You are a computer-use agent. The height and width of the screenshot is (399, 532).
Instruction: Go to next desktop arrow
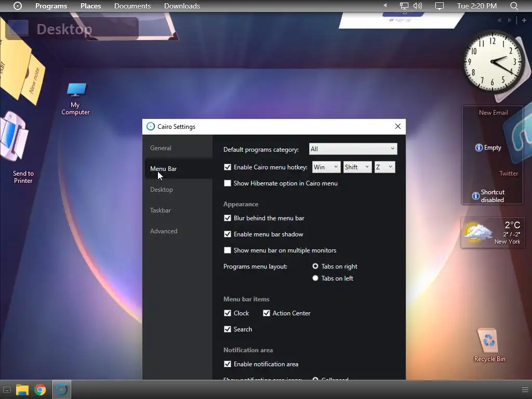coord(510,20)
